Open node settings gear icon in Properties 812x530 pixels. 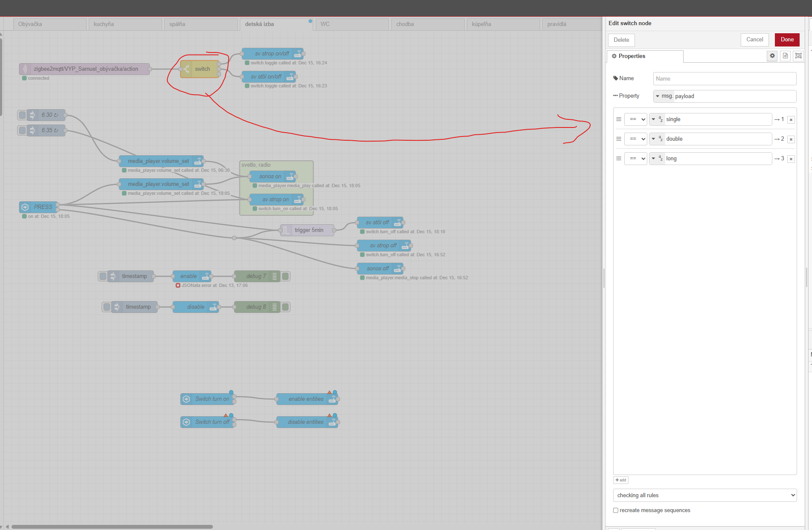tap(772, 56)
